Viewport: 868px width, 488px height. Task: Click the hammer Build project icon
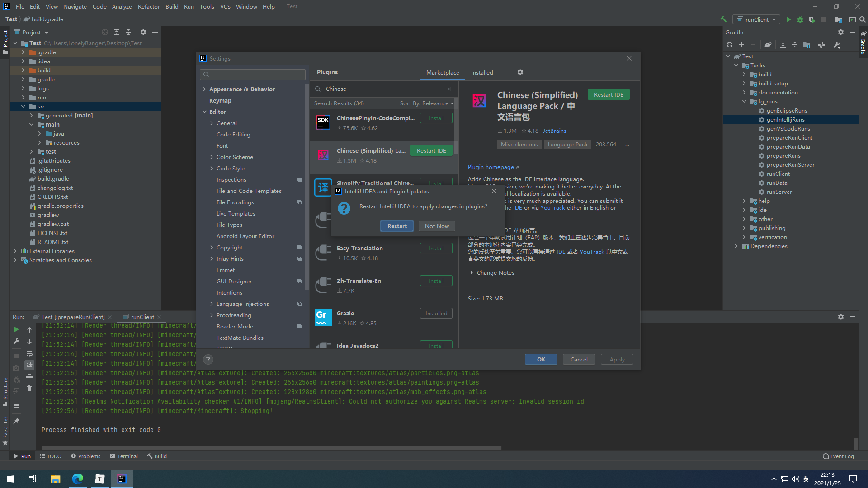tap(723, 19)
